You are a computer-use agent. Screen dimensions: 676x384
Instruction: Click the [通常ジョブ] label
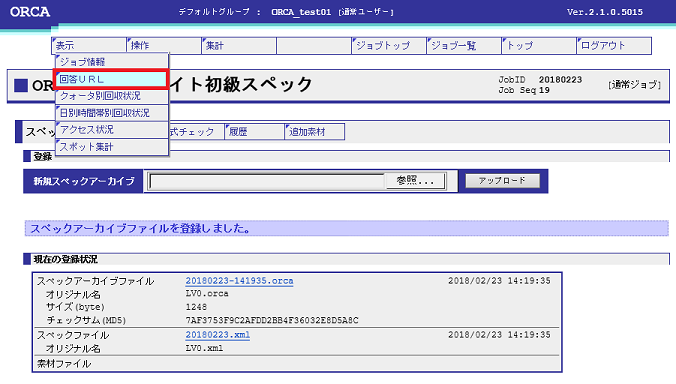(x=634, y=85)
